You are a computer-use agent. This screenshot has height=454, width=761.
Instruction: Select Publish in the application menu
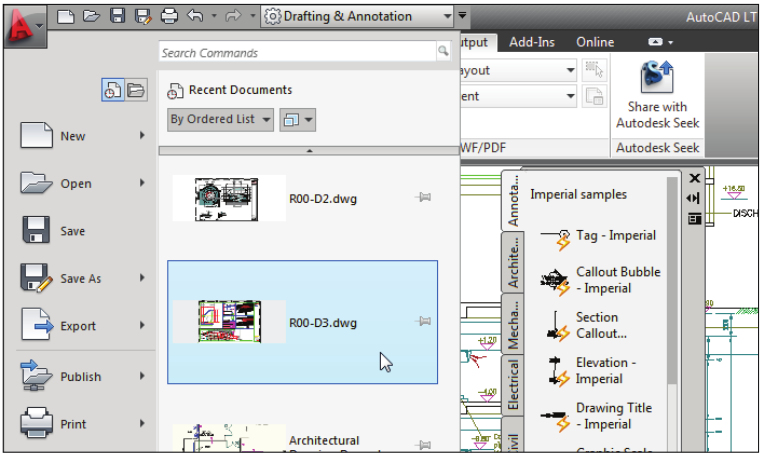point(83,376)
